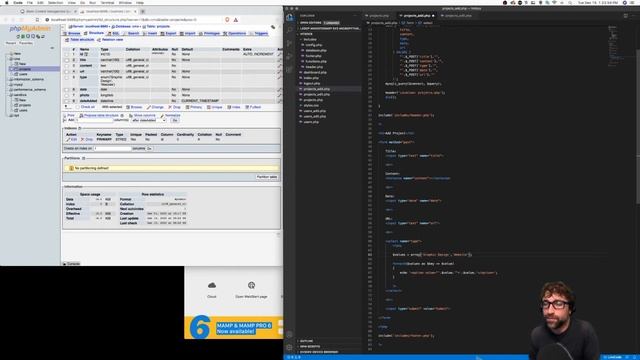Viewport: 640px width, 360px height.
Task: Open the VS Code Extensions icon
Action: [x=289, y=69]
